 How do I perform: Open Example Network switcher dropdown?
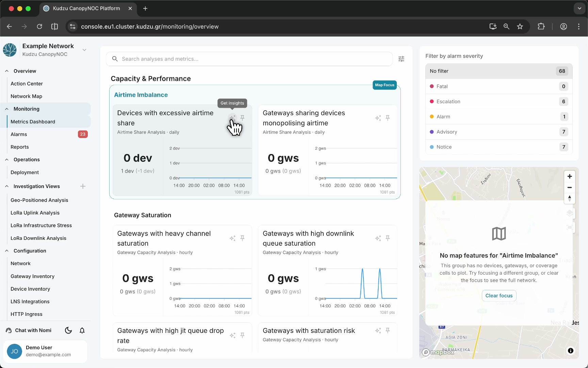[x=84, y=50]
